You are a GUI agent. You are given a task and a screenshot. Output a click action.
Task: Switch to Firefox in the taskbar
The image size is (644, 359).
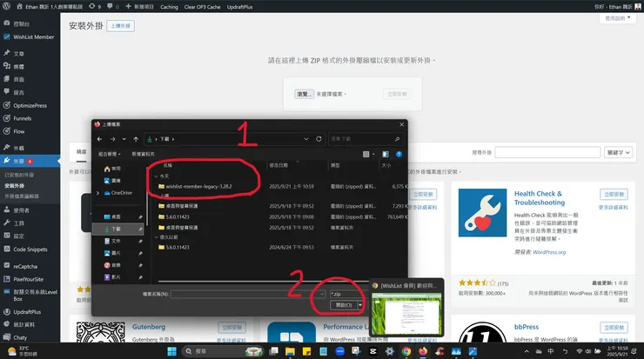click(423, 351)
